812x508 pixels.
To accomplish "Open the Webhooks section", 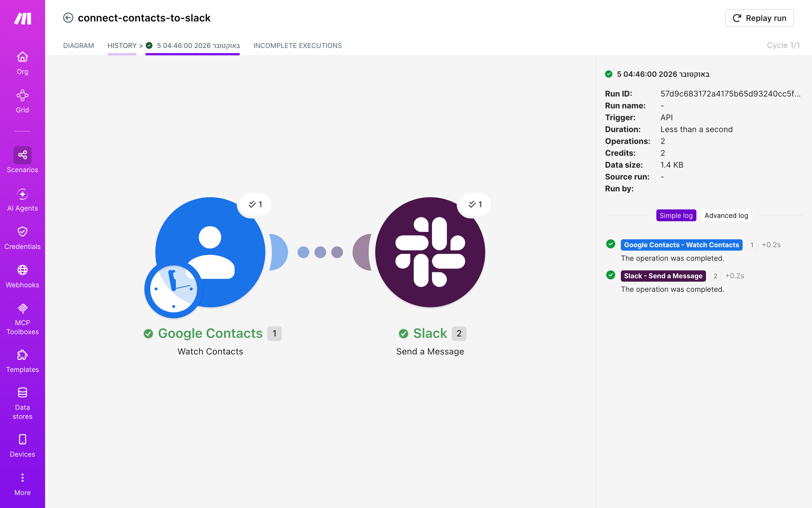I will tap(23, 277).
